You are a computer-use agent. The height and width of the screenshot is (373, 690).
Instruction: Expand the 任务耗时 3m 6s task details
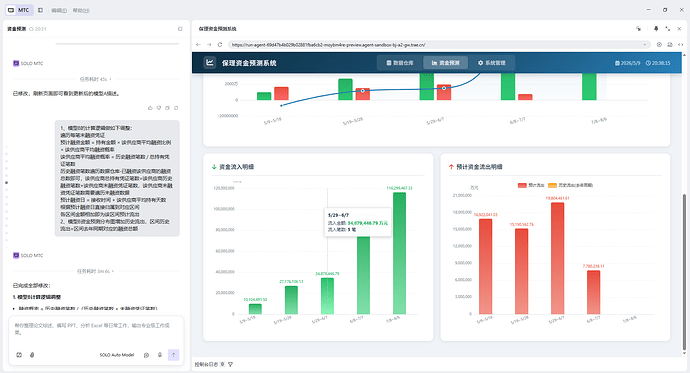[95, 271]
